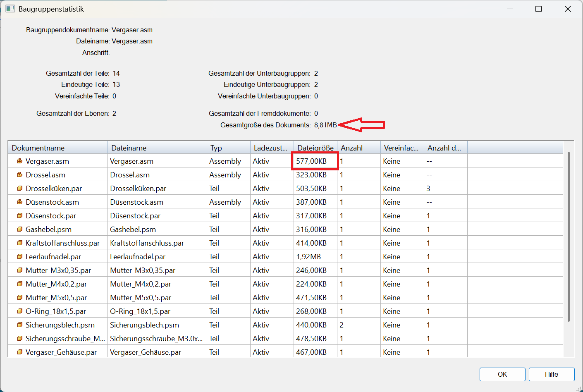Click the Drosselküken.par part icon
The image size is (583, 392).
(19, 189)
